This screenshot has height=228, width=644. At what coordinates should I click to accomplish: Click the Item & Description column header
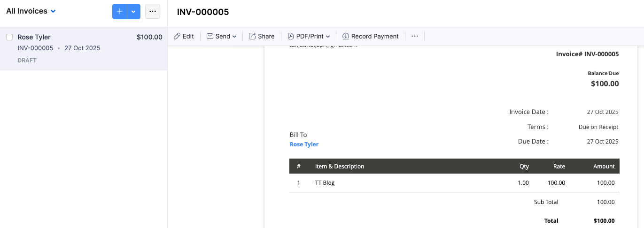[340, 167]
